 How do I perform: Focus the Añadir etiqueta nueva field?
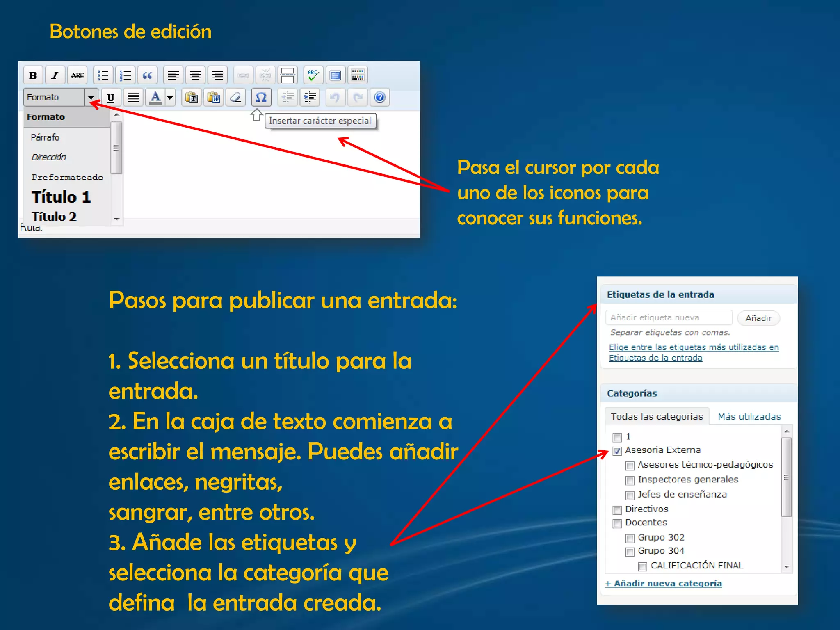(x=669, y=317)
